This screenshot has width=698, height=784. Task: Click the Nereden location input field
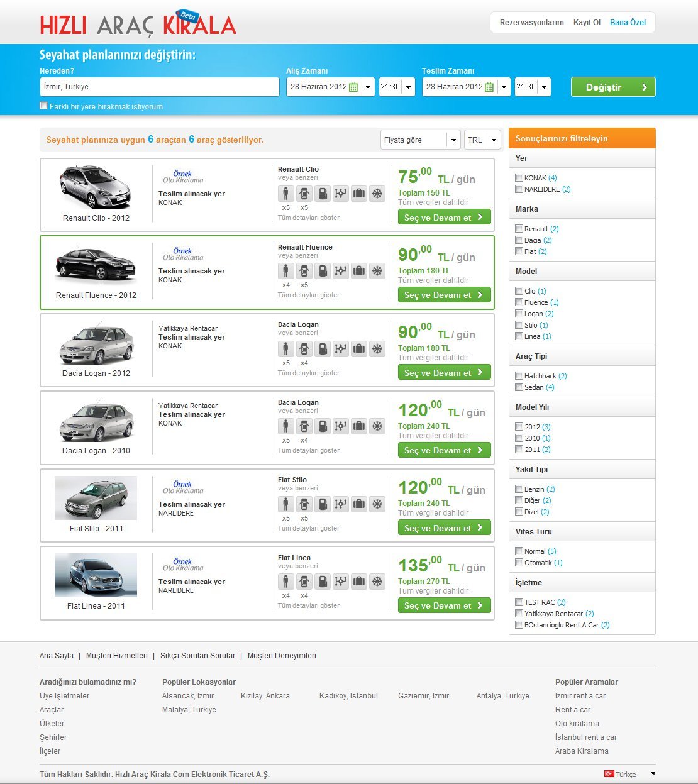click(159, 87)
